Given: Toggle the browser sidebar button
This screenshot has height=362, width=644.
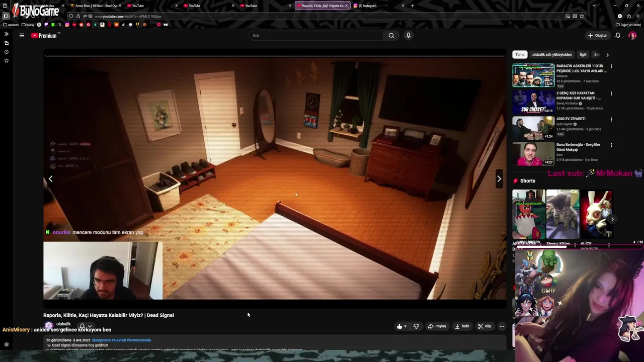Looking at the screenshot, I should (x=6, y=16).
